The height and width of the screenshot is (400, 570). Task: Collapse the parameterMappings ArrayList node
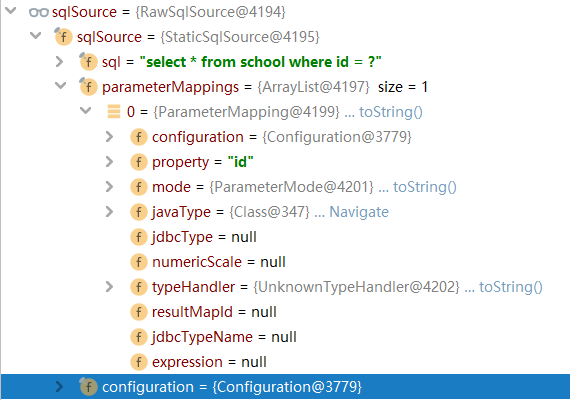[x=60, y=86]
